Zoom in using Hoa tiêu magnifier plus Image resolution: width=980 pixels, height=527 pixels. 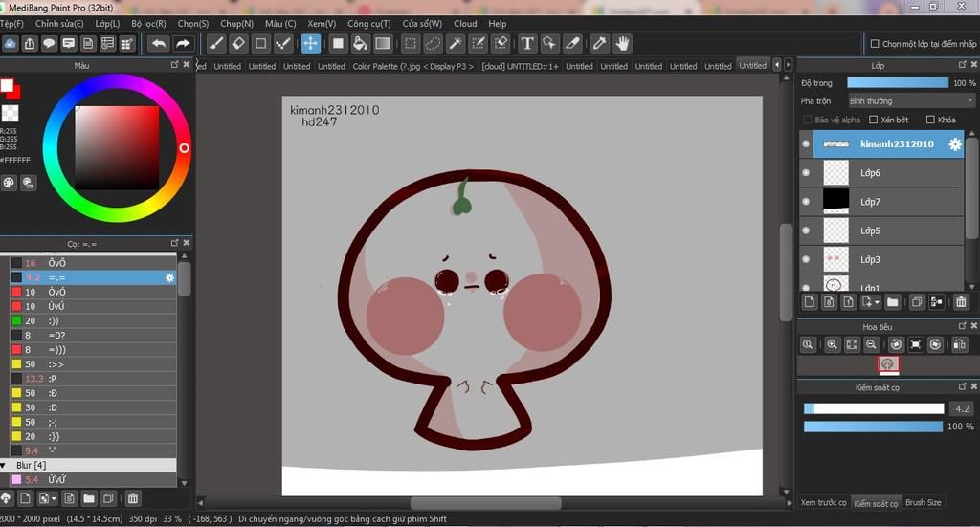tap(832, 344)
